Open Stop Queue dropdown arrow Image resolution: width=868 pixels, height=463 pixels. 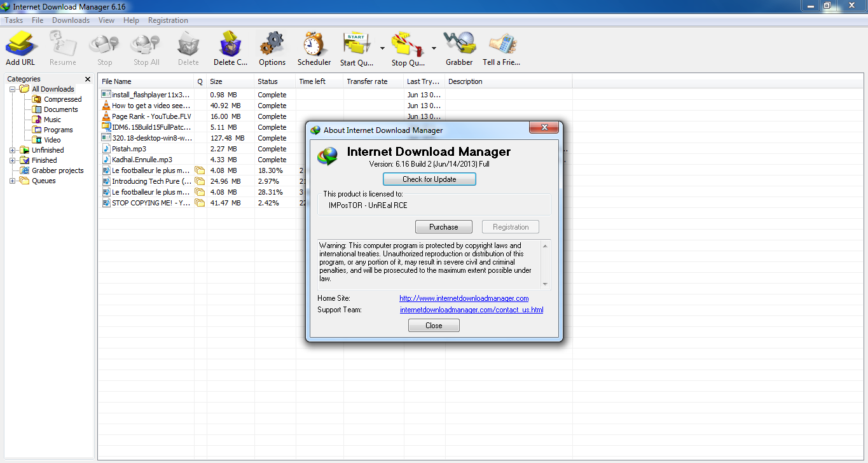click(434, 48)
